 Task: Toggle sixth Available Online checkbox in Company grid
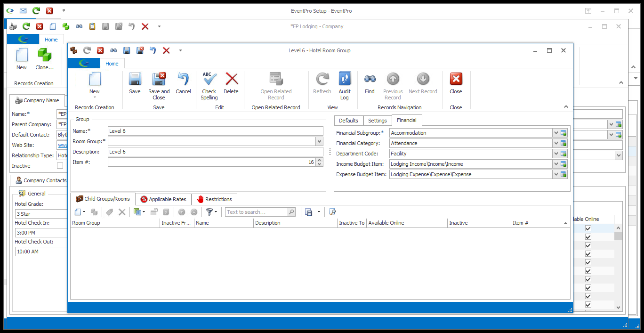point(588,270)
